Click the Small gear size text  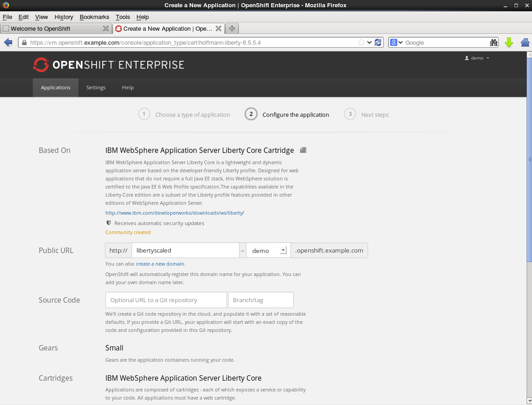pyautogui.click(x=114, y=348)
